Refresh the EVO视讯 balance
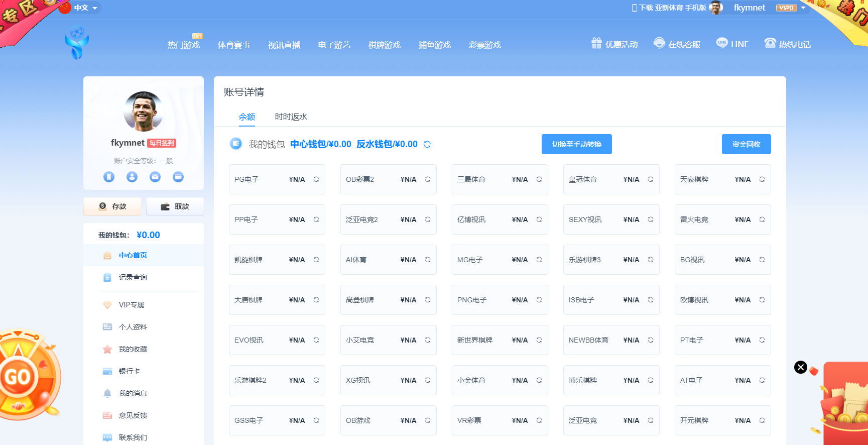 (x=316, y=340)
